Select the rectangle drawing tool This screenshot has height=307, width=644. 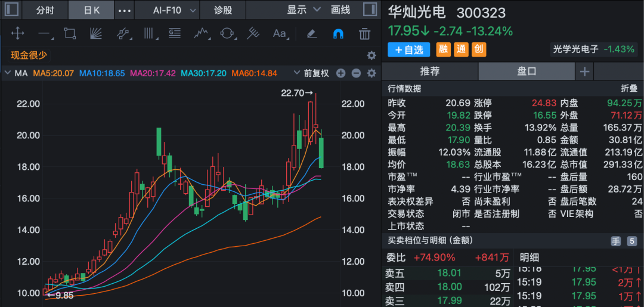(x=70, y=33)
